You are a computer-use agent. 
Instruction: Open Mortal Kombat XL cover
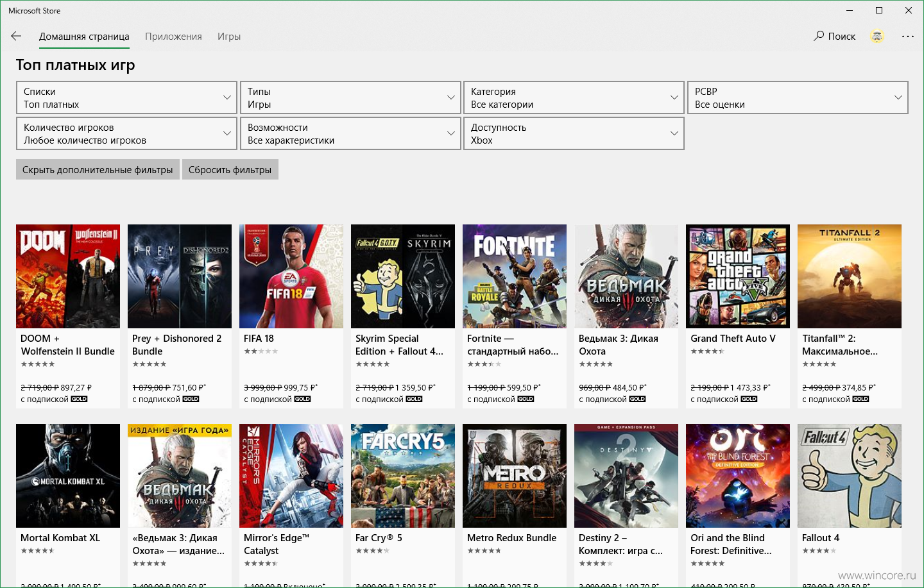pyautogui.click(x=68, y=476)
